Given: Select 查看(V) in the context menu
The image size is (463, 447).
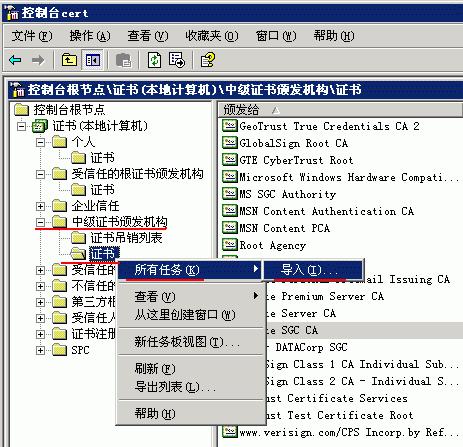Looking at the screenshot, I should click(x=191, y=296).
